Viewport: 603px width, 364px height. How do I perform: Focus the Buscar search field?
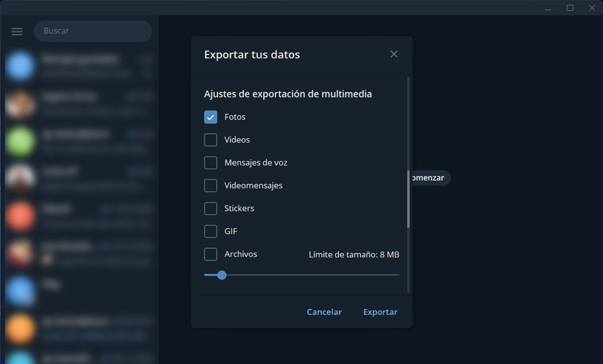[93, 31]
